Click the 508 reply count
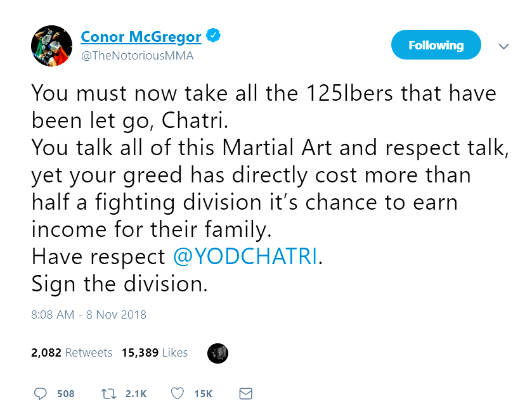 (x=65, y=393)
